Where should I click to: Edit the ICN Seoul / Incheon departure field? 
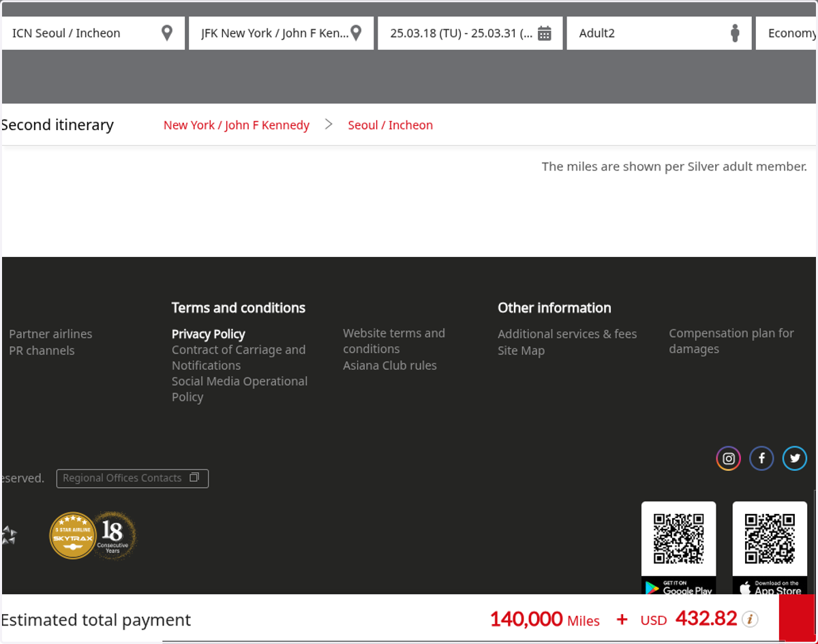[x=93, y=33]
